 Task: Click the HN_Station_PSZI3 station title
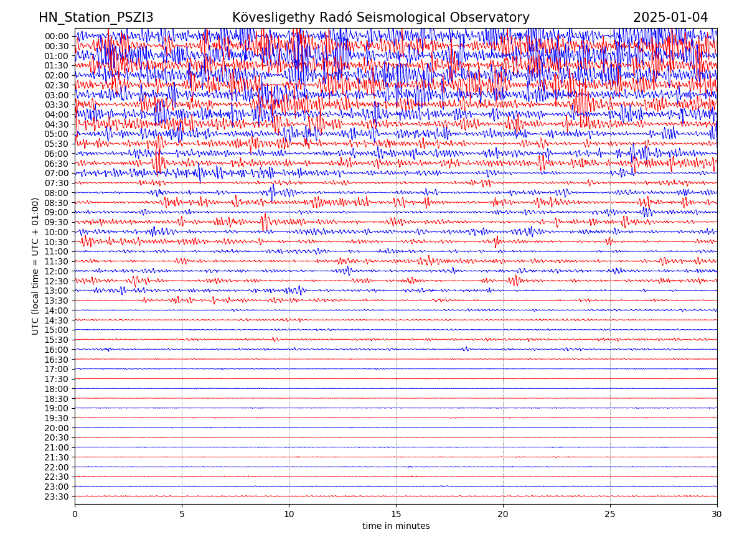(96, 17)
